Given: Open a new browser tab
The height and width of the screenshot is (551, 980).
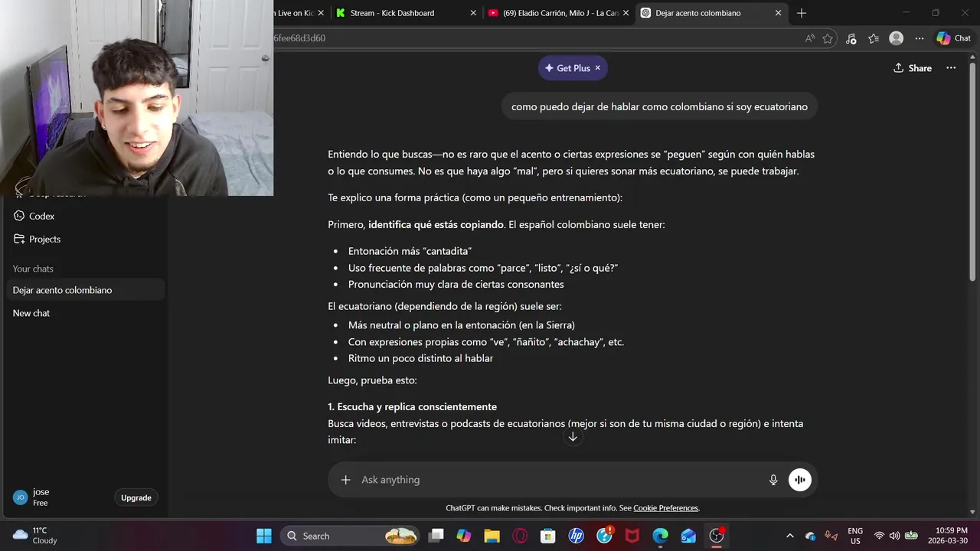Looking at the screenshot, I should click(802, 13).
